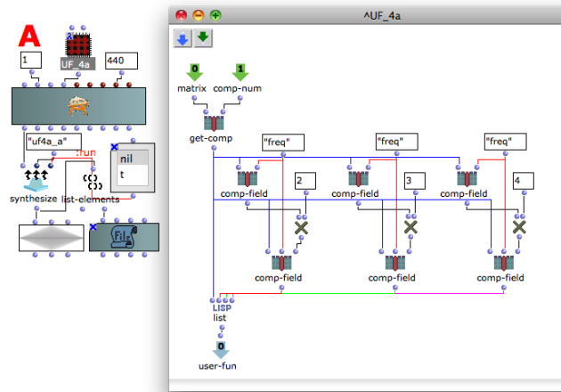Image resolution: width=561 pixels, height=392 pixels.
Task: Choose nil in the selection list
Action: click(133, 159)
